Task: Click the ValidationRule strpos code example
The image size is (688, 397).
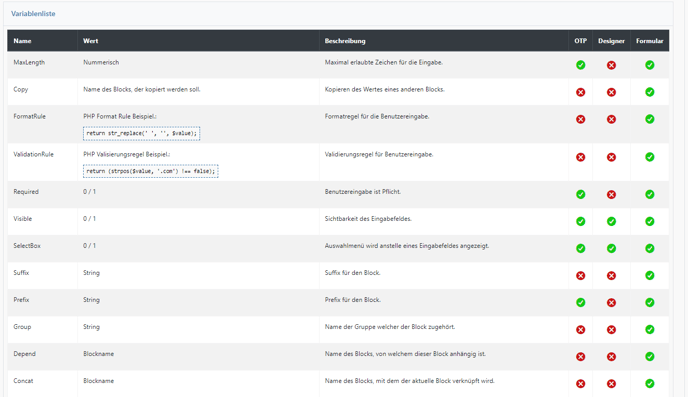Action: (x=150, y=171)
